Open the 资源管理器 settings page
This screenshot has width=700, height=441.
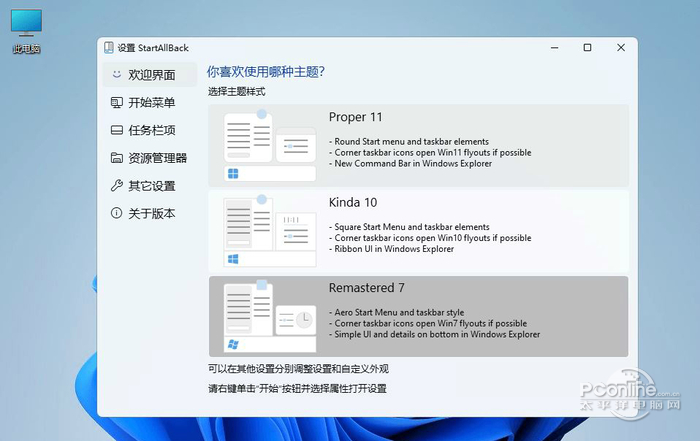coord(150,158)
